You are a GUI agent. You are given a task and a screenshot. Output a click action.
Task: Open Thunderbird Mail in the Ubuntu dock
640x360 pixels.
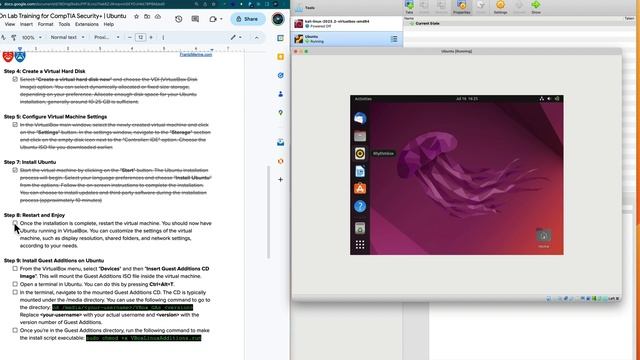[x=360, y=118]
